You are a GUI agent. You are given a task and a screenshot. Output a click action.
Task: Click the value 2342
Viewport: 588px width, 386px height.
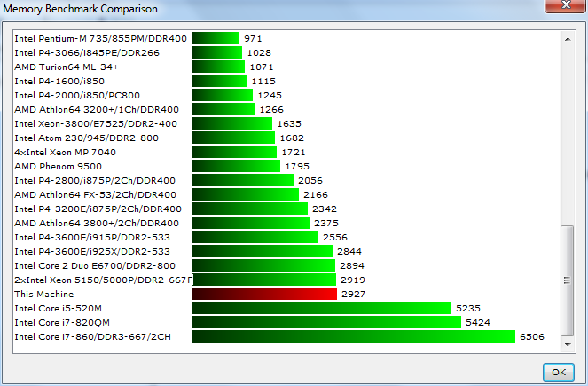[x=325, y=209]
